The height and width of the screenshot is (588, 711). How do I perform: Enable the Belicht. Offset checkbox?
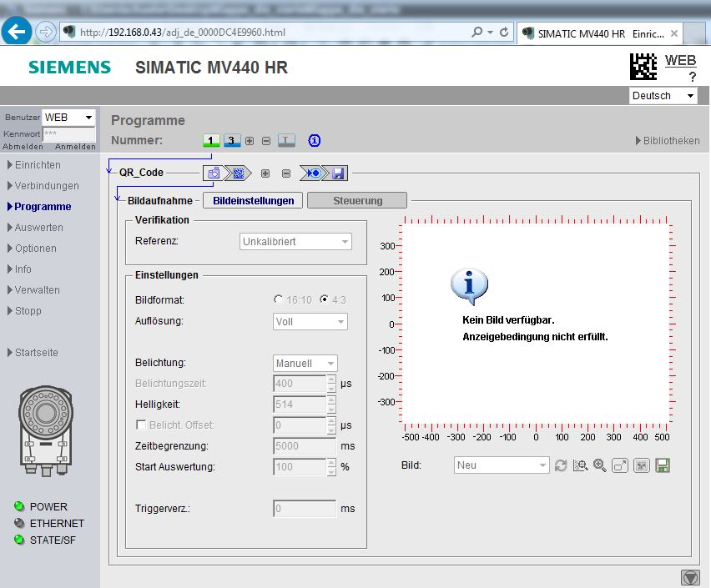coord(140,425)
